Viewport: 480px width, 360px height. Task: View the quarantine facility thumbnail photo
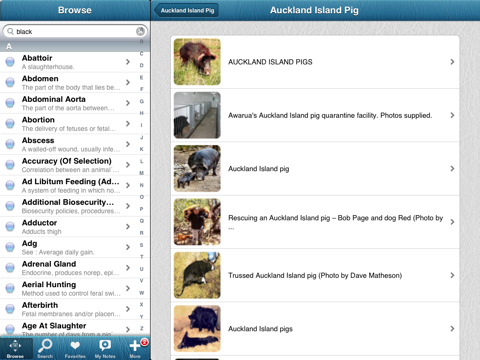click(x=197, y=115)
